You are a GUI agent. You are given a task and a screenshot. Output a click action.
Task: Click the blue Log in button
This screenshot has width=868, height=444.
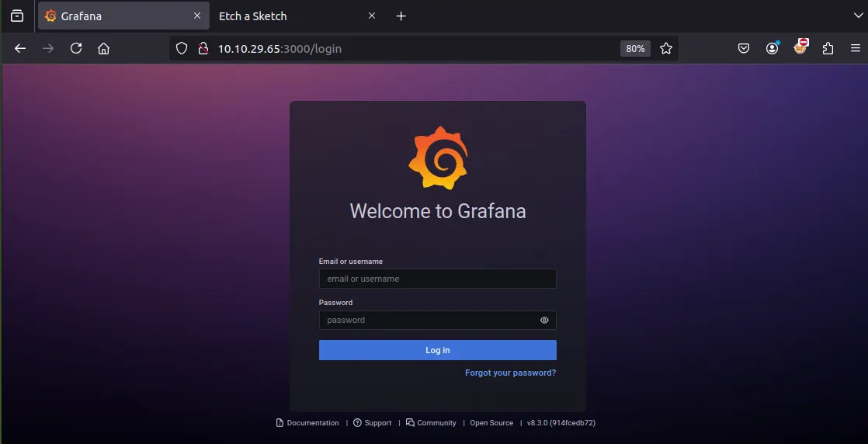[x=437, y=350]
